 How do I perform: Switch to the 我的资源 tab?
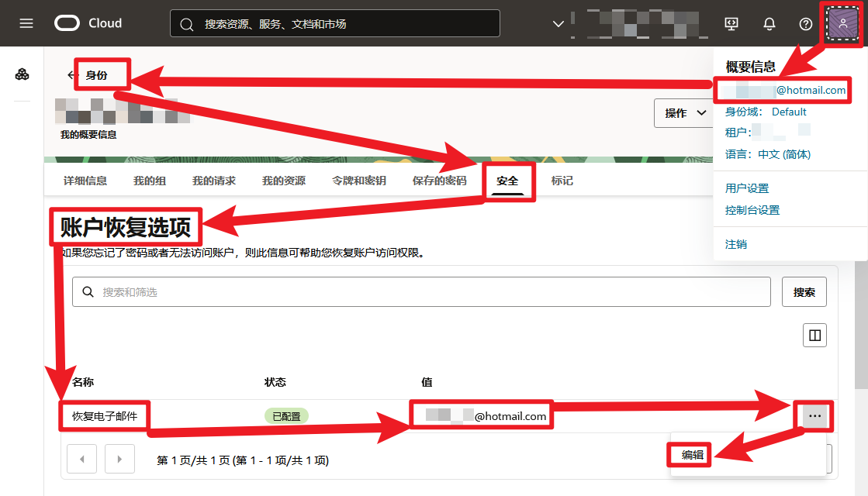[283, 181]
